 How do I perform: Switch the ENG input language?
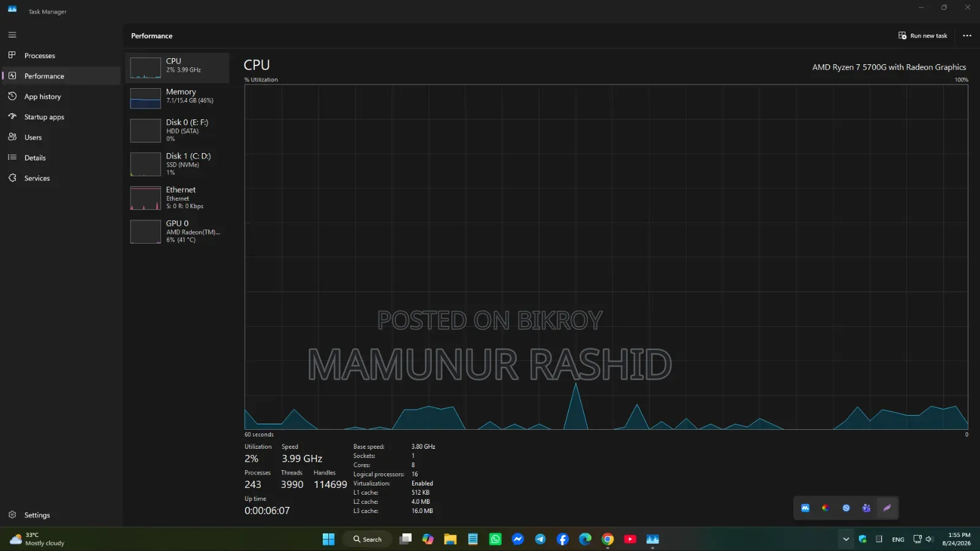point(898,539)
